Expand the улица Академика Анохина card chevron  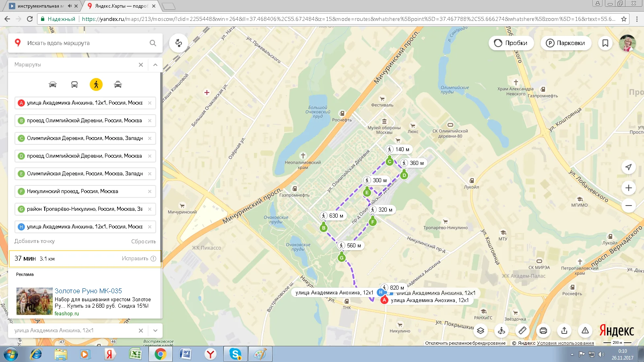[x=155, y=331]
